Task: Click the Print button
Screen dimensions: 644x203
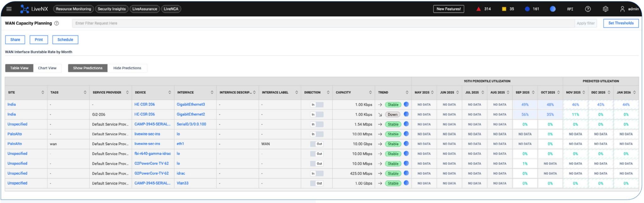Action: click(39, 40)
